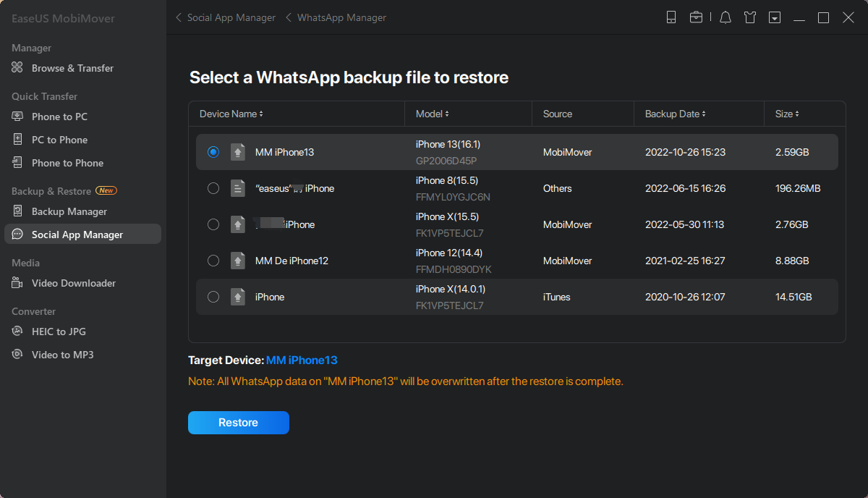This screenshot has height=498, width=868.
Task: Select the iTunes iPhone X backup radio button
Action: [213, 297]
